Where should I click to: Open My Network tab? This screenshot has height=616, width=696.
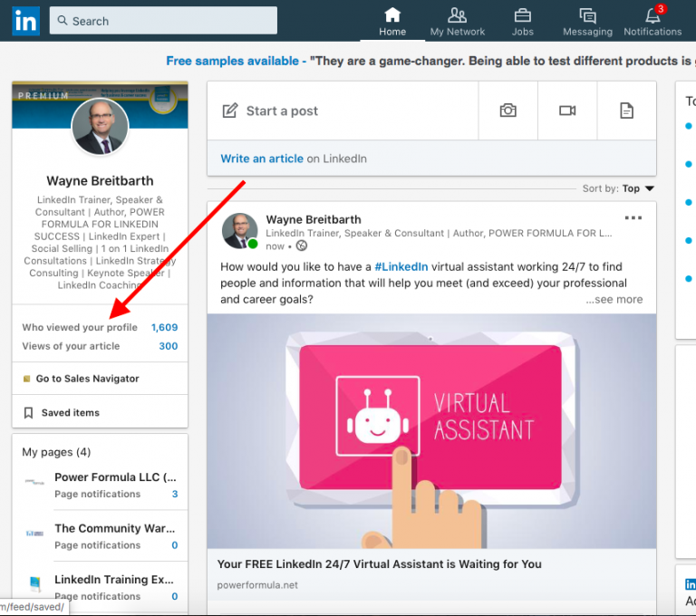[x=457, y=22]
